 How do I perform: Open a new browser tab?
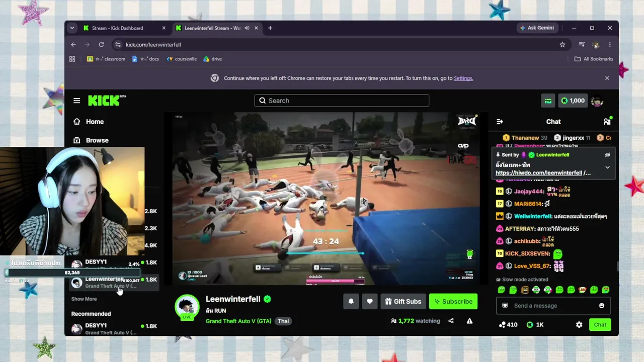[270, 28]
